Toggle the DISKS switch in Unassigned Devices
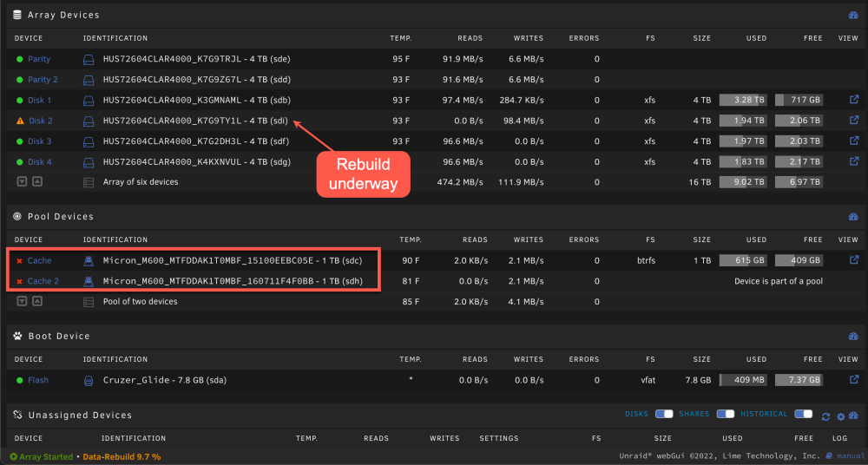 (664, 414)
